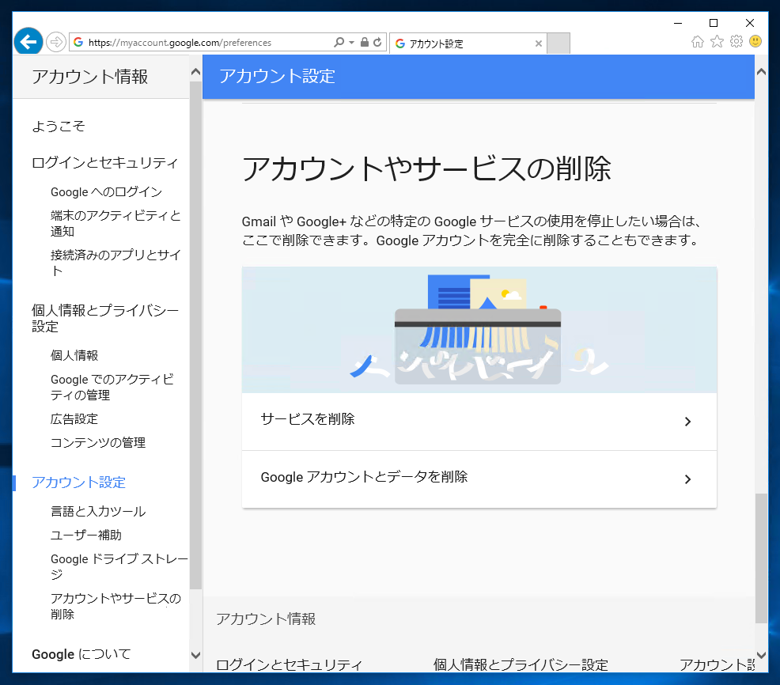Open アカウントやサービスの削除 sidebar link
This screenshot has height=685, width=780.
point(116,606)
